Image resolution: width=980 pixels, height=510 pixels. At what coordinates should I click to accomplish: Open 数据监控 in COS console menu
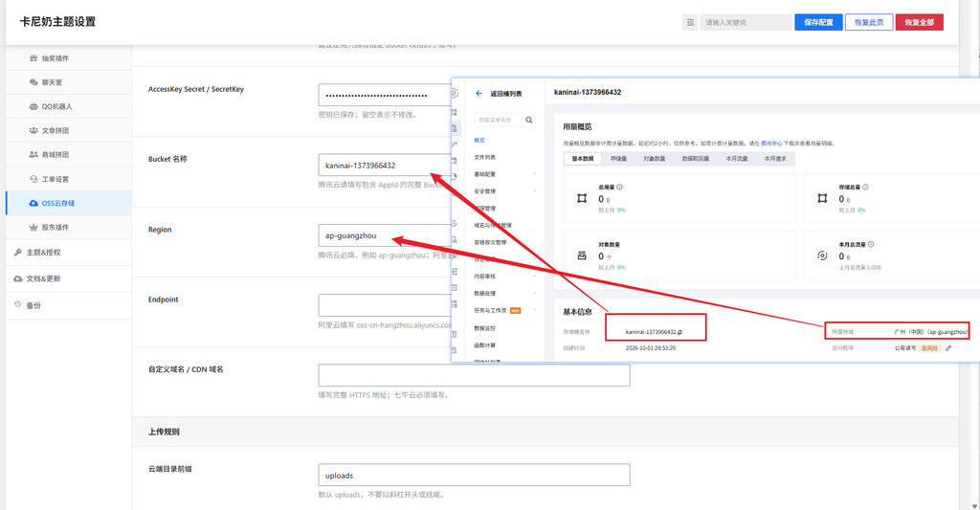coord(484,328)
